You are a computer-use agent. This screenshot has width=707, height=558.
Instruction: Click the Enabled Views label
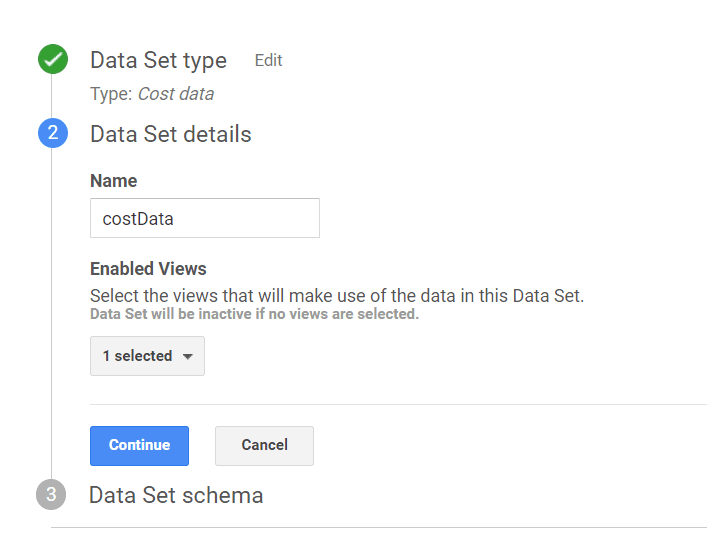(x=148, y=268)
